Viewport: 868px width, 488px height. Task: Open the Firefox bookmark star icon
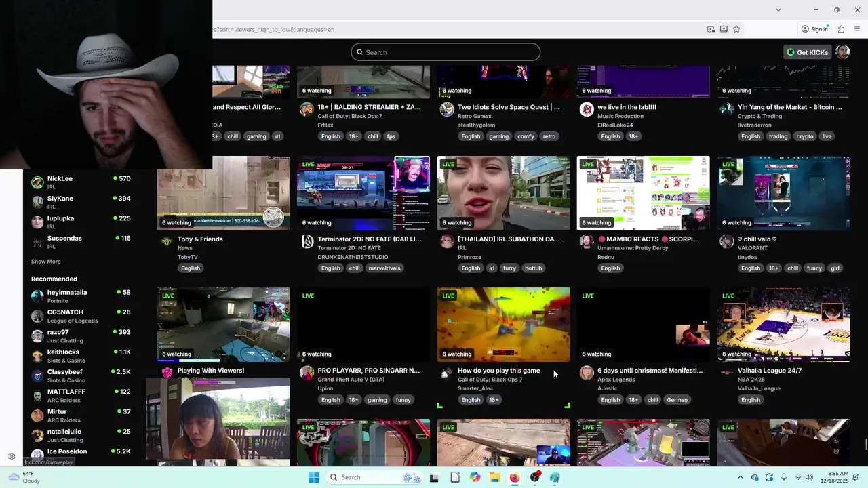736,29
